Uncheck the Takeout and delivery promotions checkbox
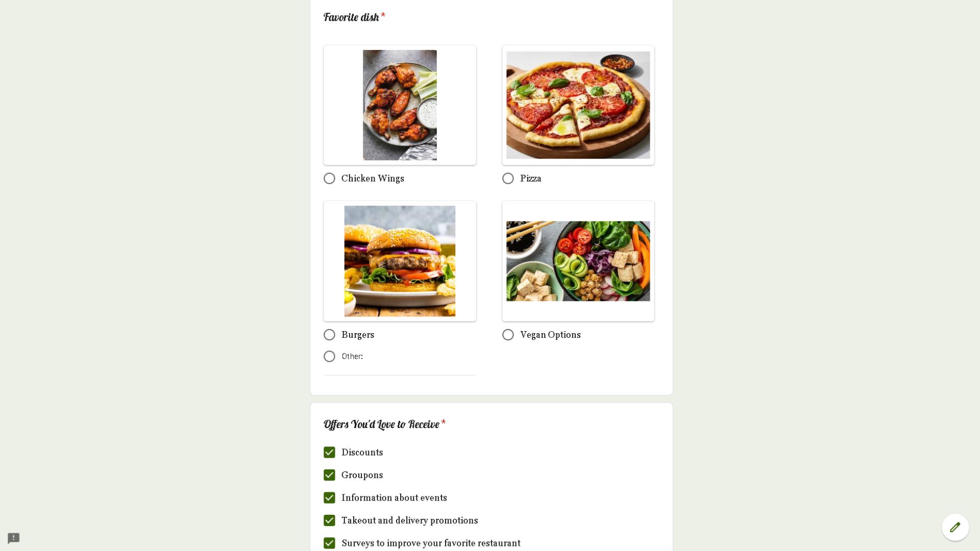The width and height of the screenshot is (980, 551). point(329,520)
